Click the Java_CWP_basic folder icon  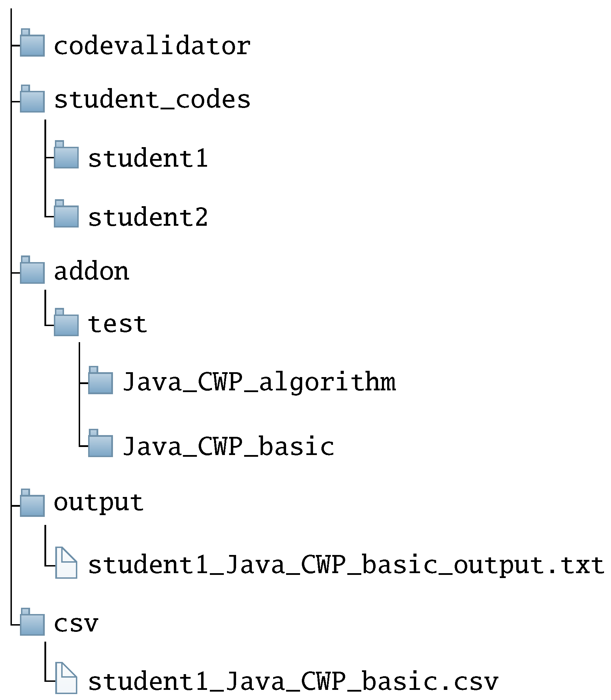click(x=100, y=444)
